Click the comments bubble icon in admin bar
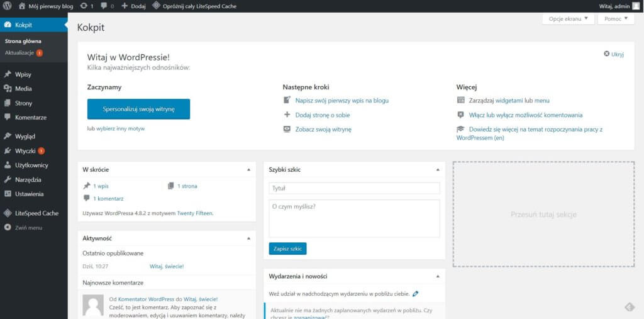This screenshot has height=319, width=644. click(104, 6)
